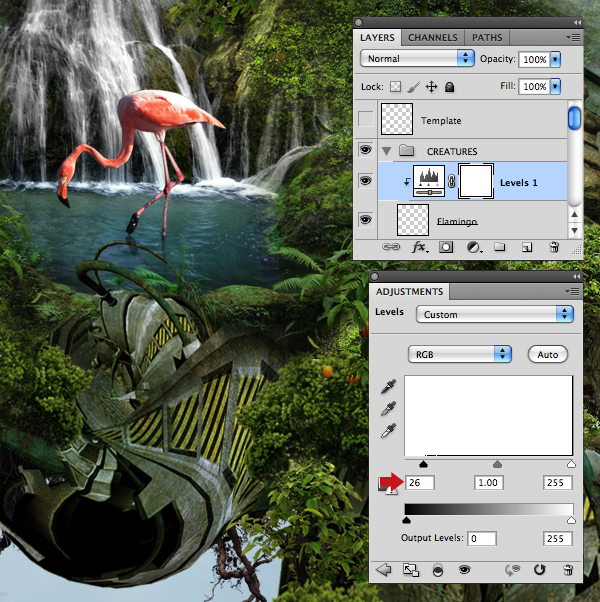Click the input highlight white slider triangle
Screen dimensions: 600x602
pyautogui.click(x=571, y=464)
